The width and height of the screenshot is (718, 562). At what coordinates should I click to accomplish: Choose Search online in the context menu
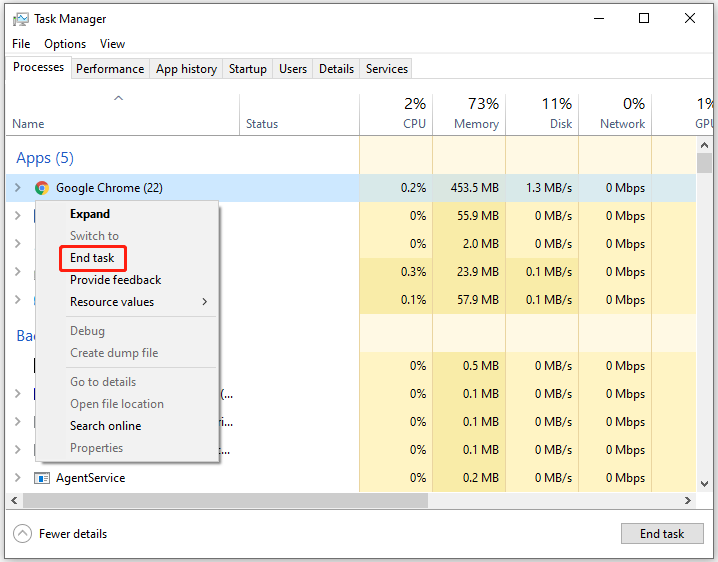(x=105, y=426)
